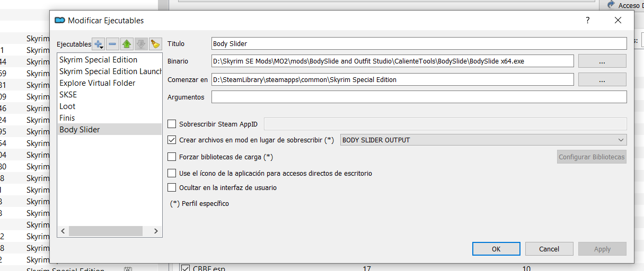Click the executables horizontal scrollbar thumb
The width and height of the screenshot is (644, 271).
click(x=105, y=231)
